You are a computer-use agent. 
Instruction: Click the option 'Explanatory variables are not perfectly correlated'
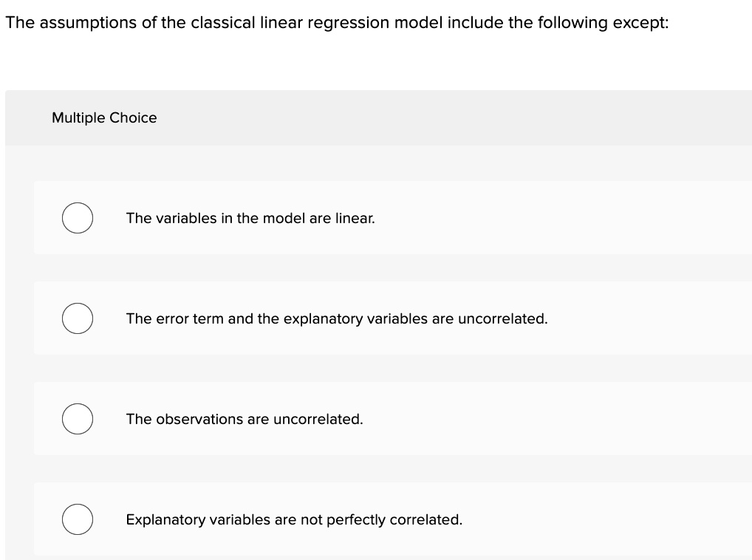(294, 519)
